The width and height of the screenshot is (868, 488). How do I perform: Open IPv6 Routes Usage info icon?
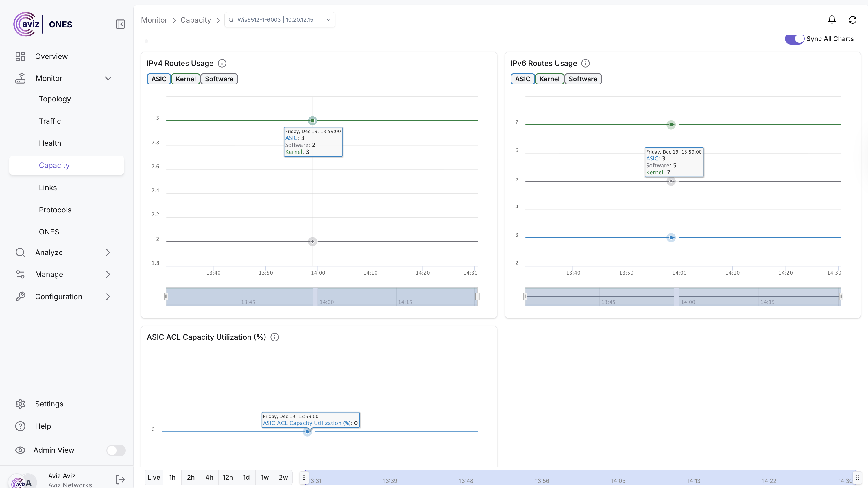[586, 63]
